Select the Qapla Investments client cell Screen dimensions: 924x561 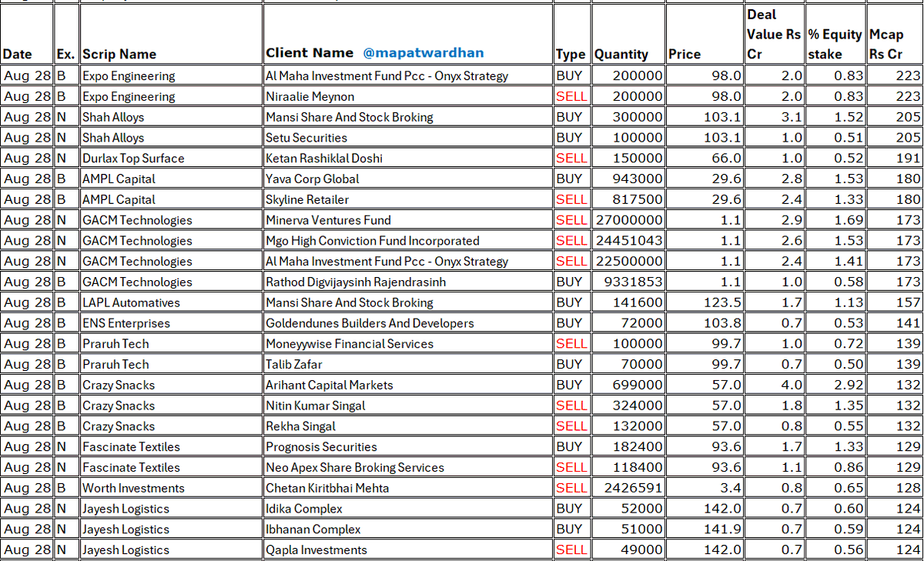tap(407, 550)
